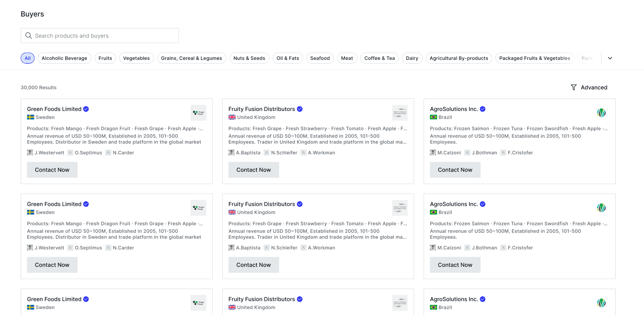Filter by Grains, Cereal & Legumes

pyautogui.click(x=192, y=58)
